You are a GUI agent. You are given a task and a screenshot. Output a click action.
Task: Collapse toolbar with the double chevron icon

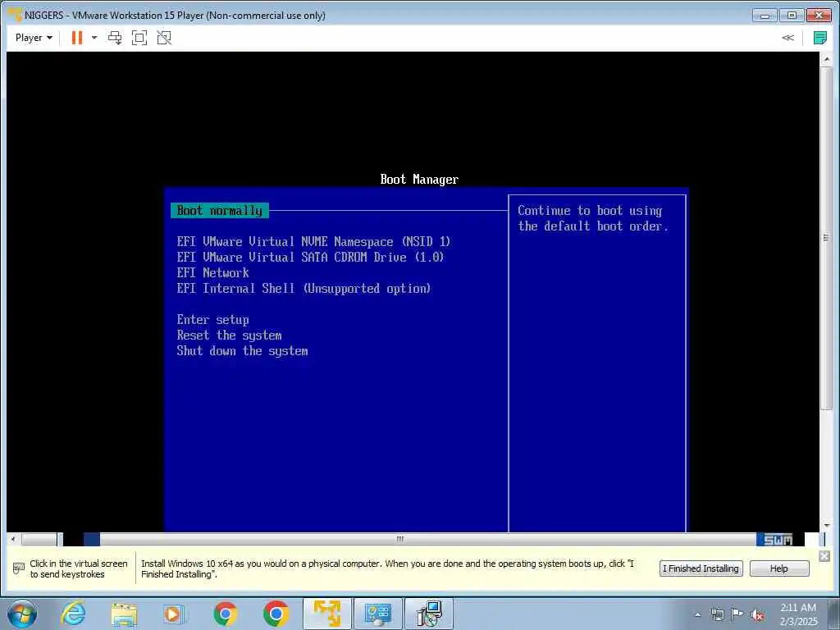[x=787, y=38]
